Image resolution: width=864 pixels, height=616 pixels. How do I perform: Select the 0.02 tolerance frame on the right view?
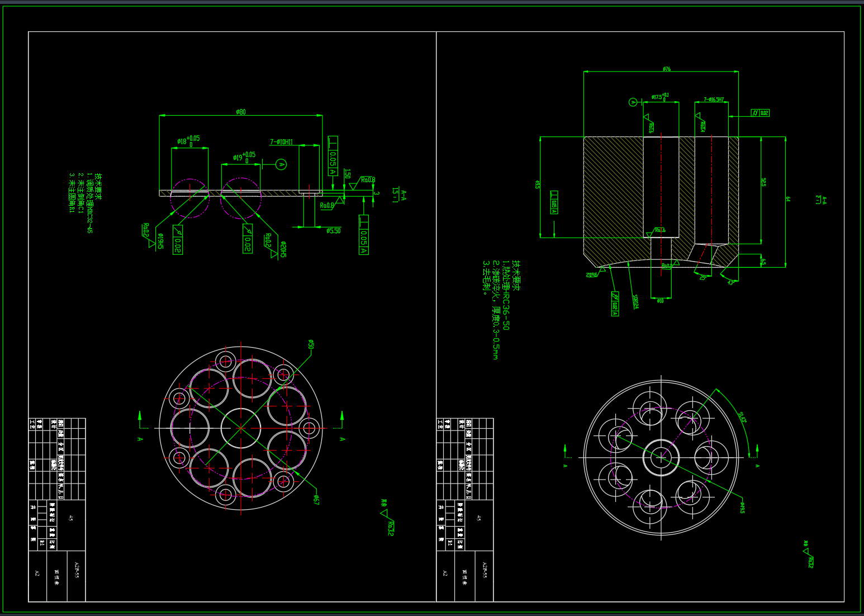pos(761,112)
